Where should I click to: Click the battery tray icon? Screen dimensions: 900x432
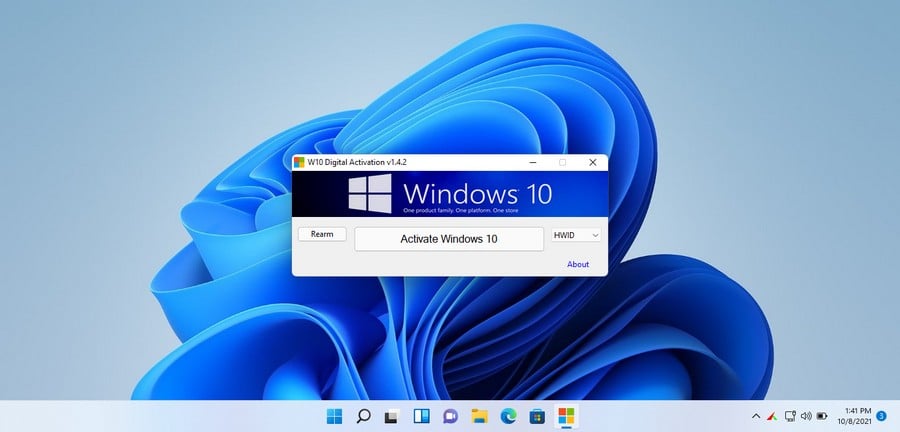[822, 416]
